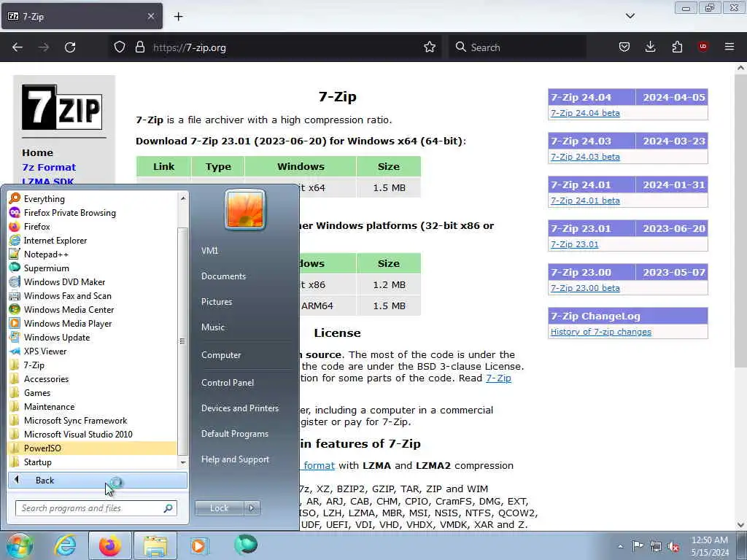Open Notepad++ from the Start menu
Image resolution: width=747 pixels, height=560 pixels.
click(x=46, y=254)
